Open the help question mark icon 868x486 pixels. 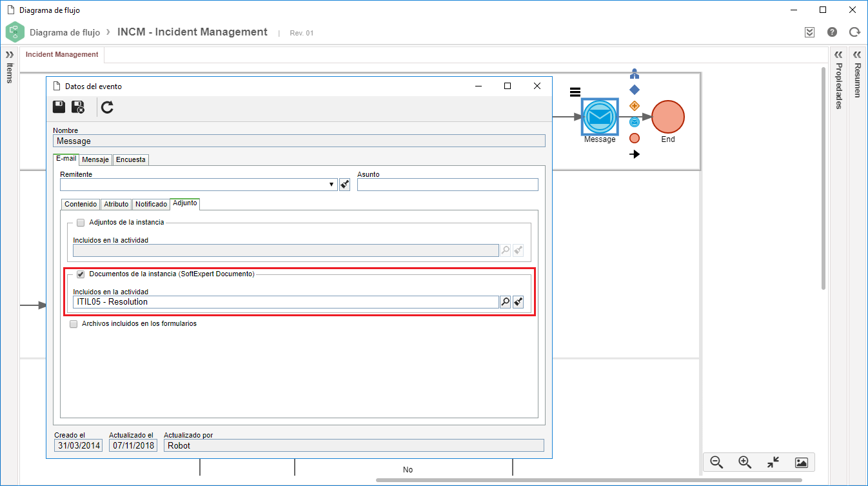point(832,32)
